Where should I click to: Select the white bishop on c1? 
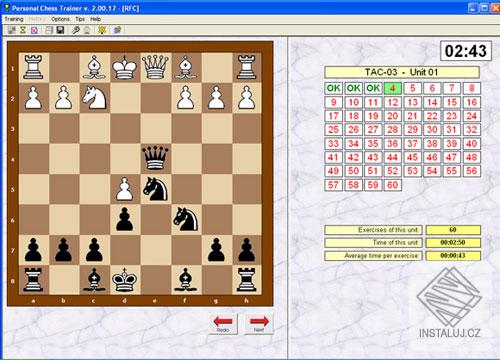(x=94, y=68)
